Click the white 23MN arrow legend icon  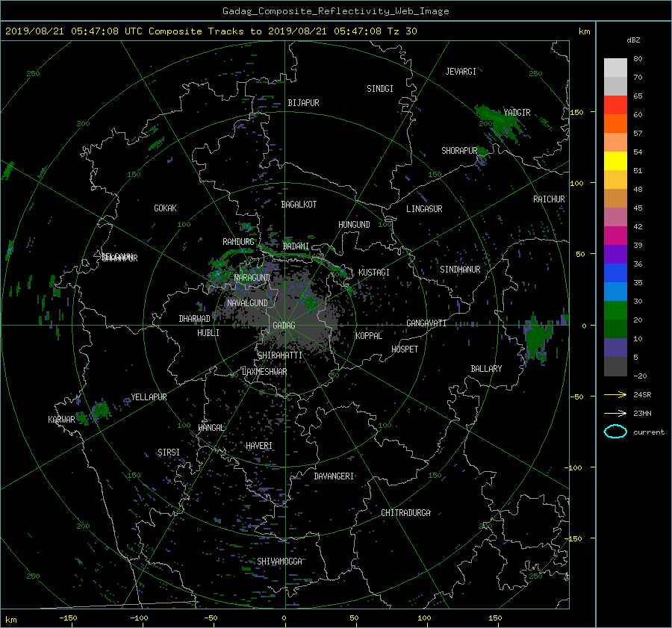pyautogui.click(x=615, y=413)
